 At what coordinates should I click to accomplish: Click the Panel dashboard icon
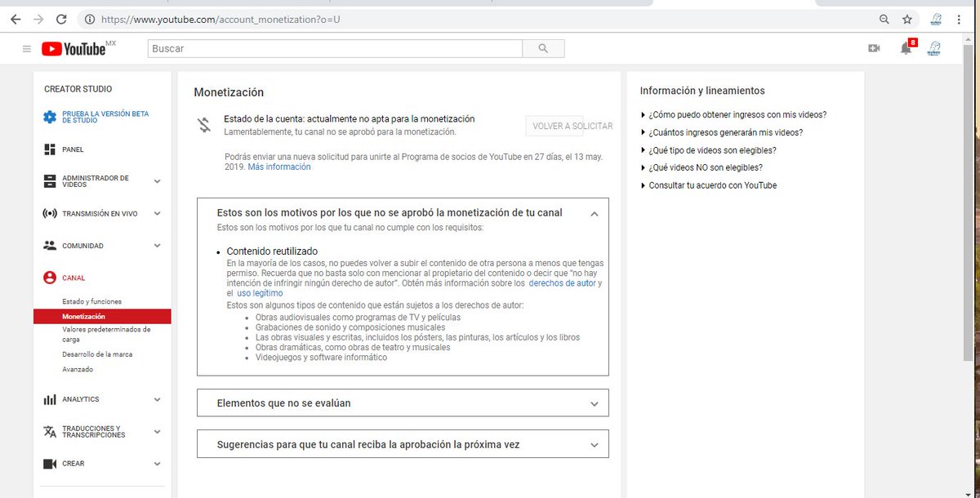click(x=49, y=149)
